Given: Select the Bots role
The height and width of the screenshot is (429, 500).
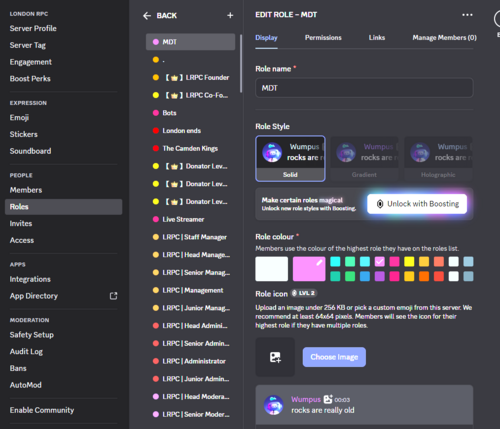Looking at the screenshot, I should [x=190, y=113].
